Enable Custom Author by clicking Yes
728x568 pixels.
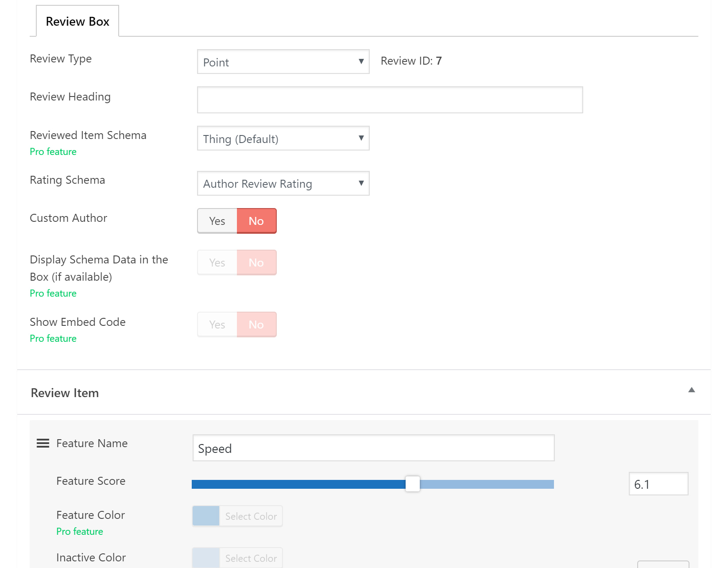(217, 221)
